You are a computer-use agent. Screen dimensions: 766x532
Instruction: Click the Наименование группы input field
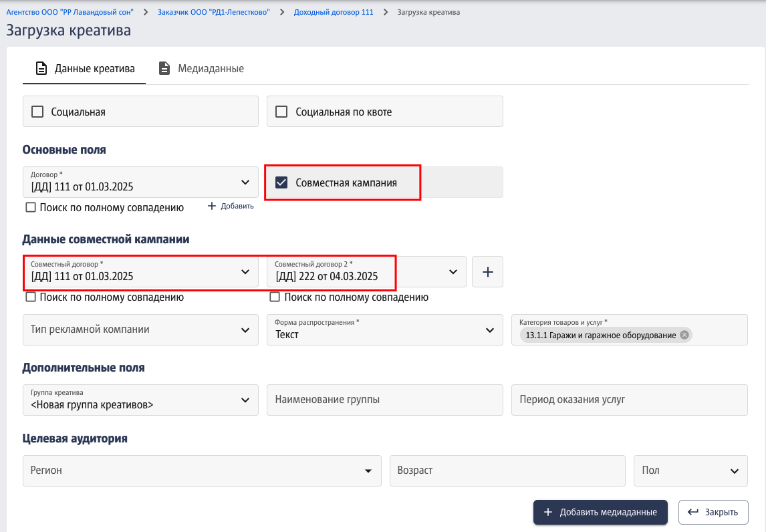click(385, 400)
